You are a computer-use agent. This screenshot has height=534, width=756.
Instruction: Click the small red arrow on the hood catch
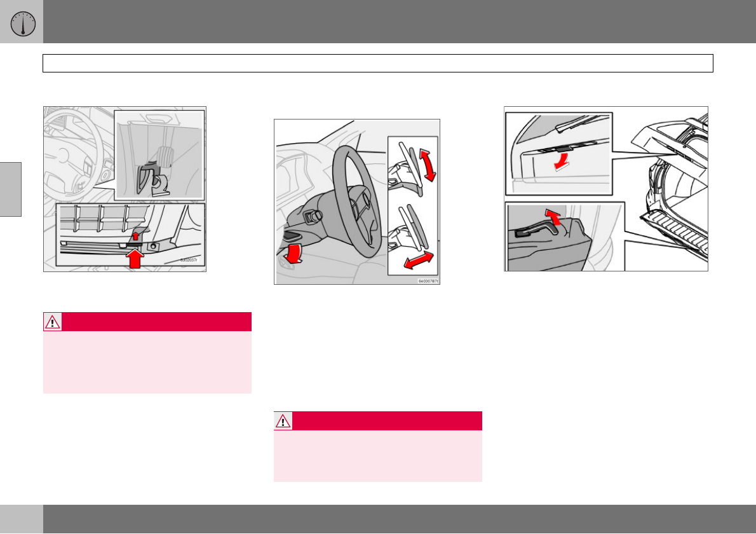coord(135,236)
